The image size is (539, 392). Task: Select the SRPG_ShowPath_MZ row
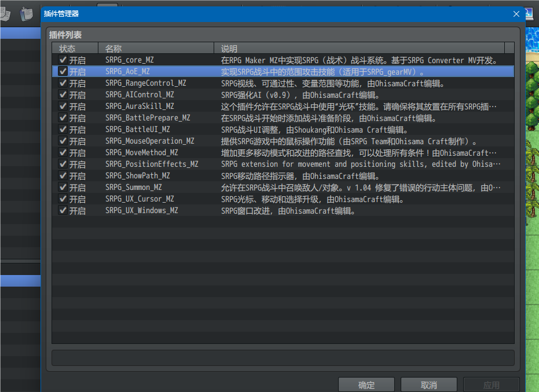283,176
